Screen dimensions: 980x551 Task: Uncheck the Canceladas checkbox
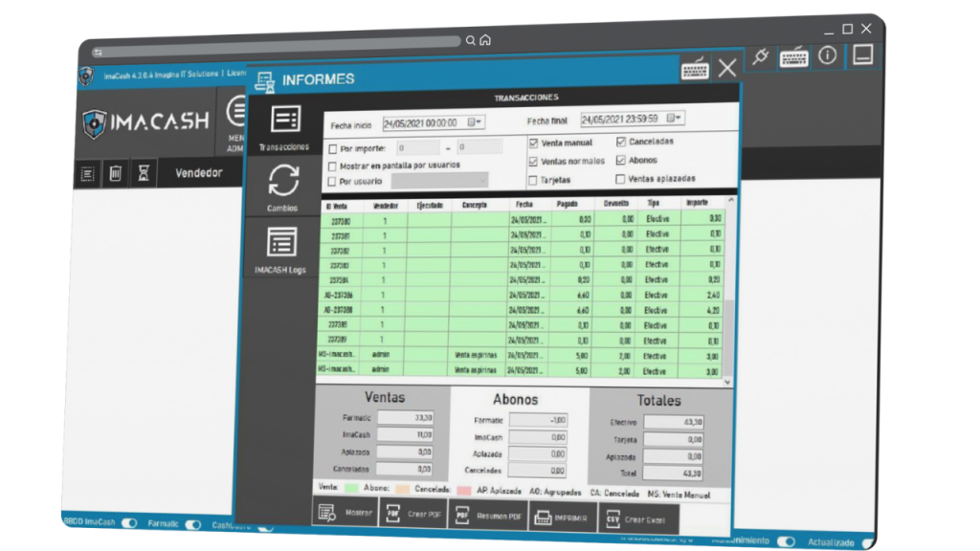click(621, 142)
